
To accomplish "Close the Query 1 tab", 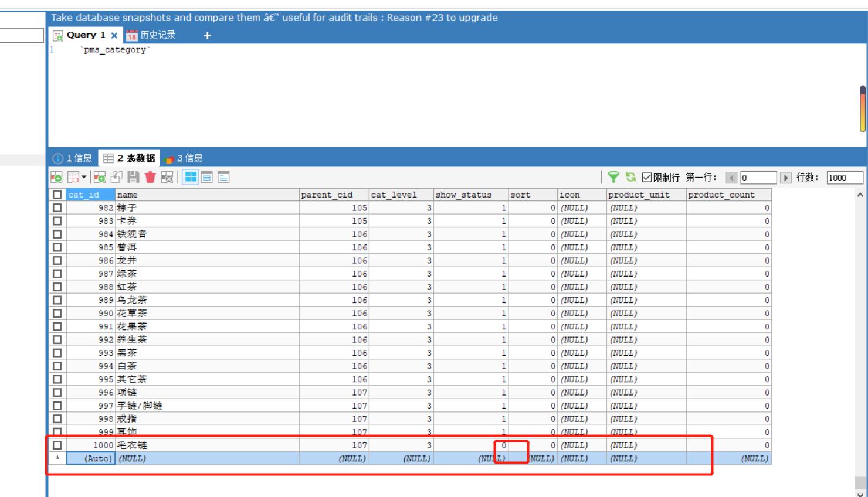I will coord(114,35).
